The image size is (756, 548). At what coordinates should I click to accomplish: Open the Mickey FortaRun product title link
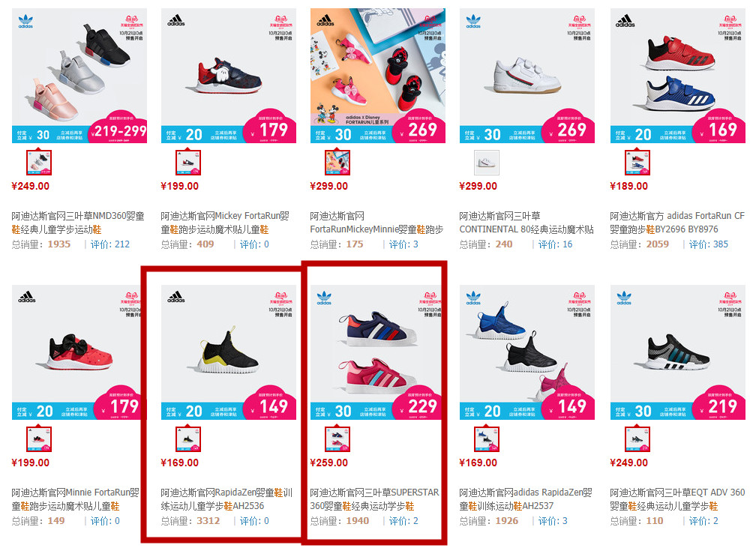pyautogui.click(x=225, y=223)
